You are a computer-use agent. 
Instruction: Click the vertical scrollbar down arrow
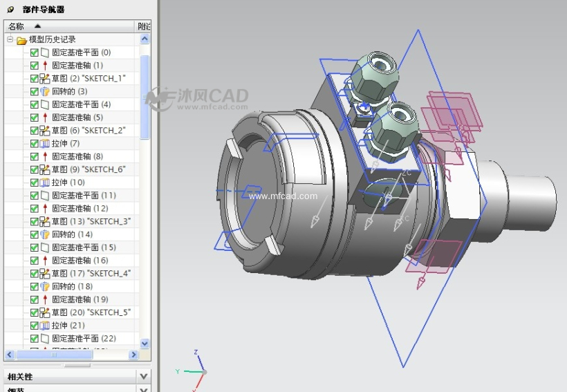pos(145,343)
